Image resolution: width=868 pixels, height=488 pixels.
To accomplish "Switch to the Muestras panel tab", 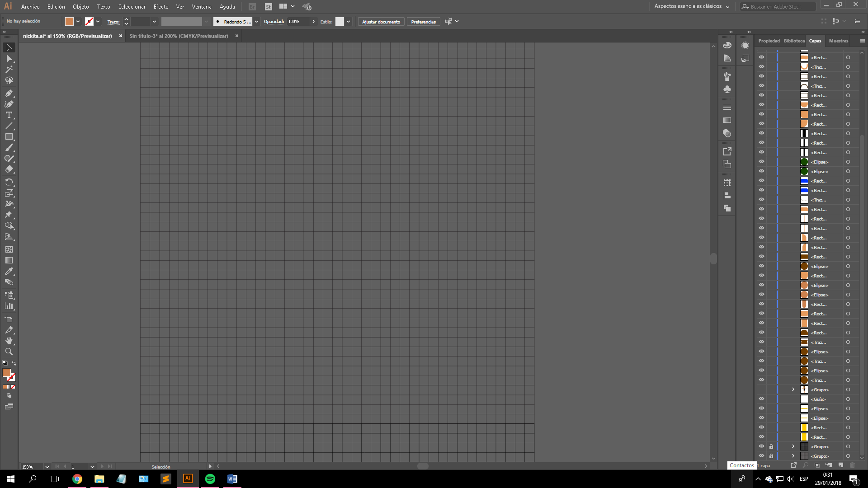I will [838, 41].
